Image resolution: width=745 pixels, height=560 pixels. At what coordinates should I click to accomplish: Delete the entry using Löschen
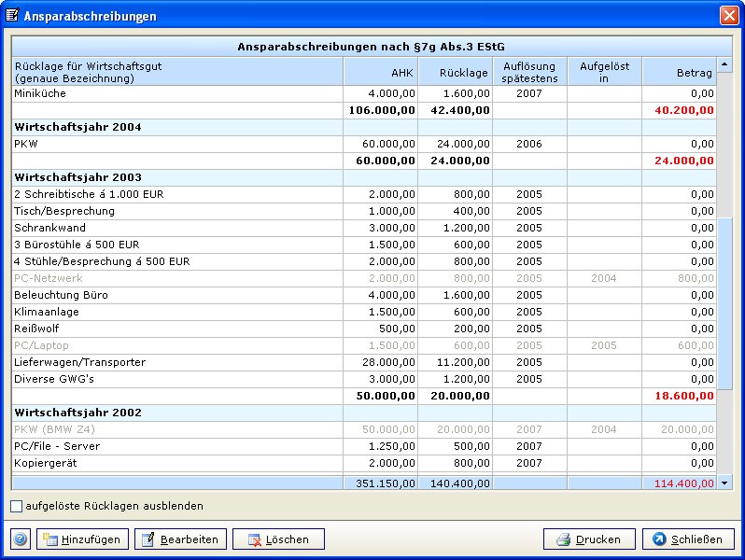click(x=278, y=539)
